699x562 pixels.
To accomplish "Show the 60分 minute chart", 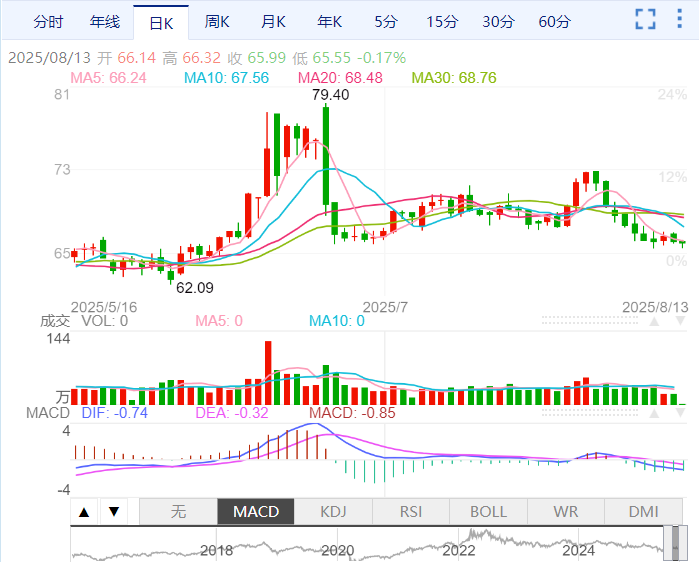I will tap(555, 21).
